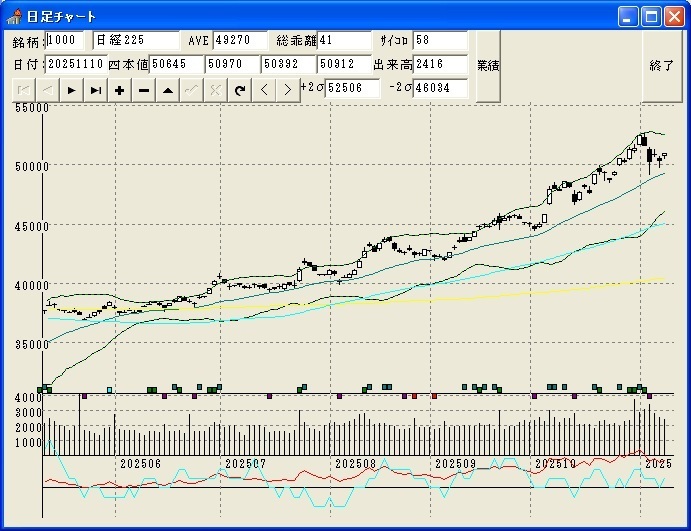
Task: Click the 終了 button to exit
Action: click(x=662, y=65)
